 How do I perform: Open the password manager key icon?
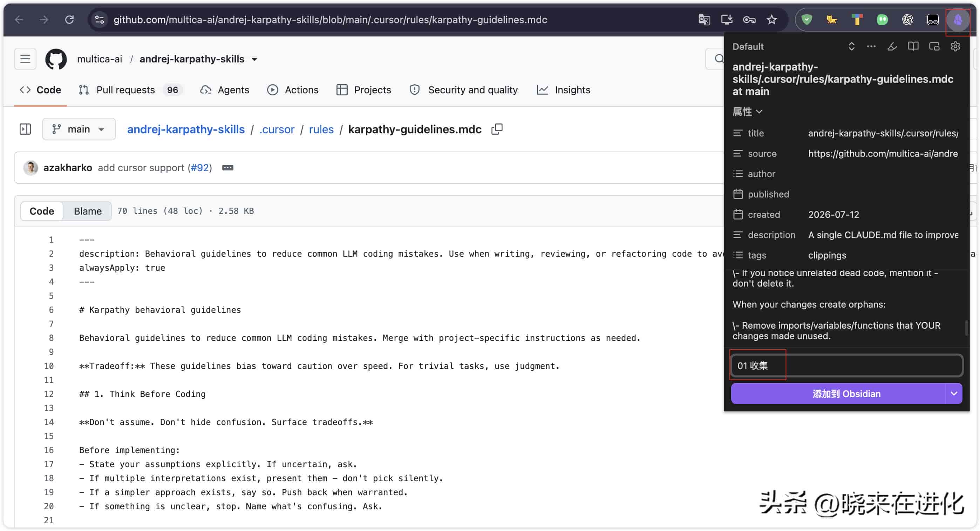pos(749,20)
